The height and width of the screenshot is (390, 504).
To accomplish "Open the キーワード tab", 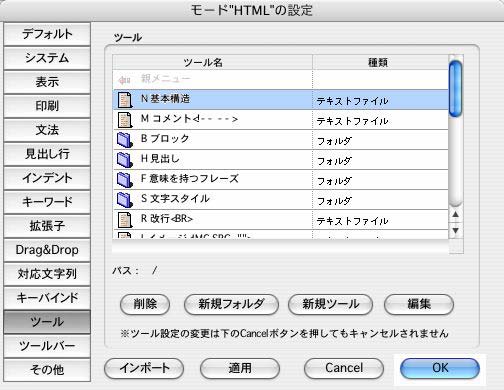I will click(x=47, y=202).
